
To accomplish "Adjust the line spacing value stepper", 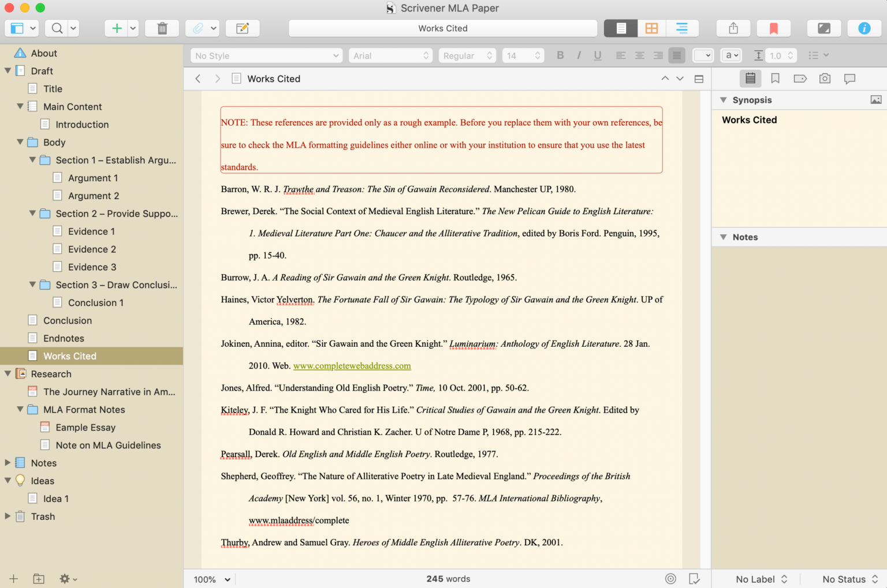I will tap(789, 55).
